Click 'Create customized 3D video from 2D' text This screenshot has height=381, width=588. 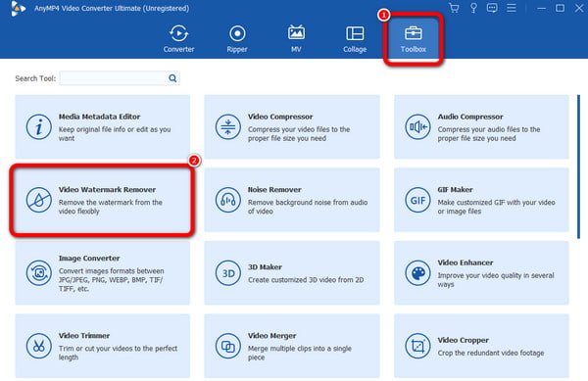[306, 280]
